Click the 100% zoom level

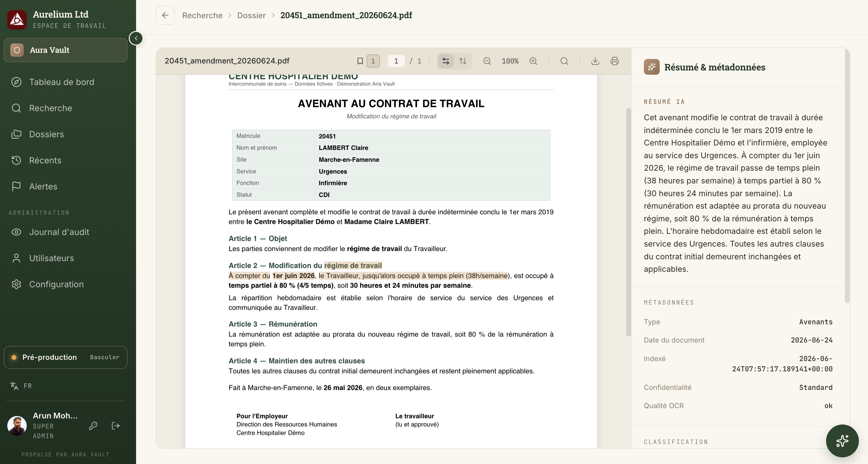tap(510, 61)
